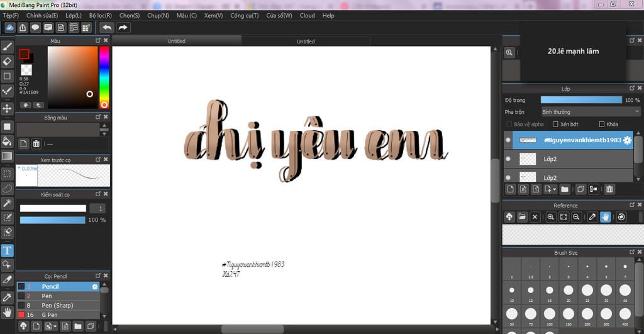Open the Cloud menu
The image size is (644, 334).
click(307, 15)
